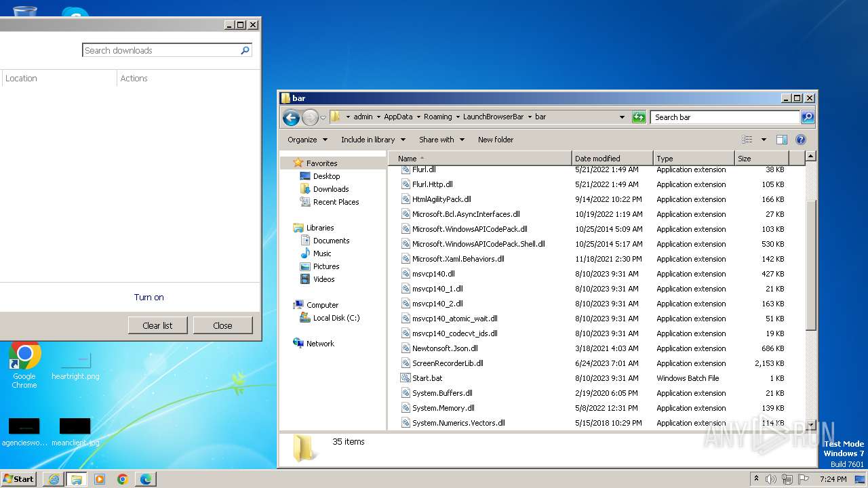The image size is (868, 488).
Task: Click admin in the breadcrumb path
Action: (363, 117)
